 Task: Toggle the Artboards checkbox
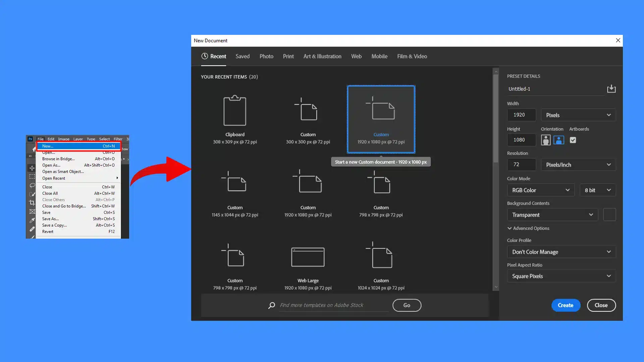(573, 140)
